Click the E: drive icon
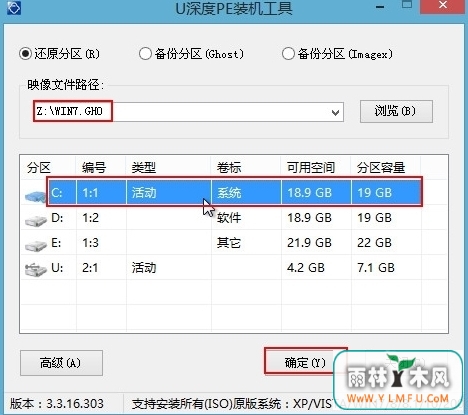Viewport: 468px width, 415px height. click(36, 246)
